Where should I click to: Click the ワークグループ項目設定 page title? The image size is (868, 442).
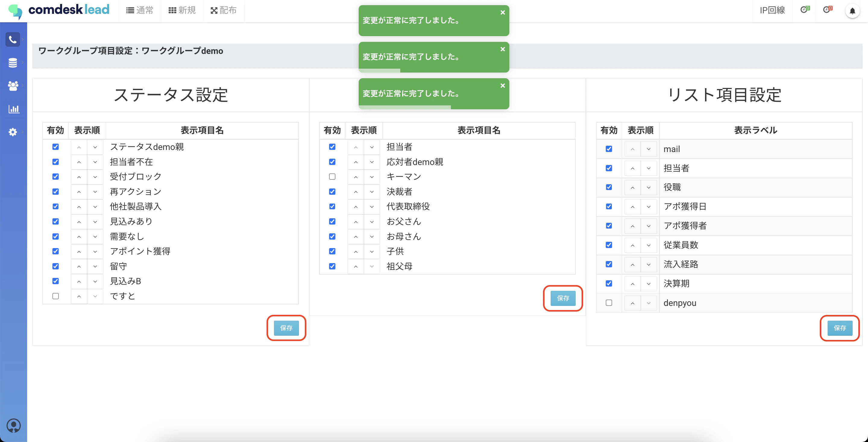[x=131, y=51]
